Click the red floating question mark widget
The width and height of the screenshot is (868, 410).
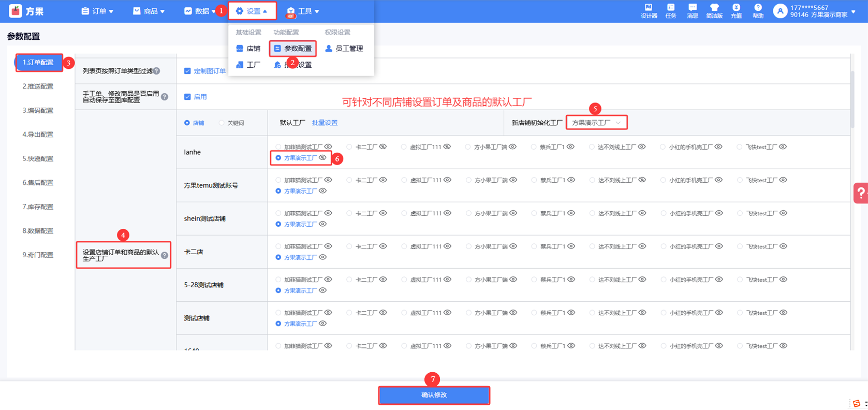click(861, 193)
